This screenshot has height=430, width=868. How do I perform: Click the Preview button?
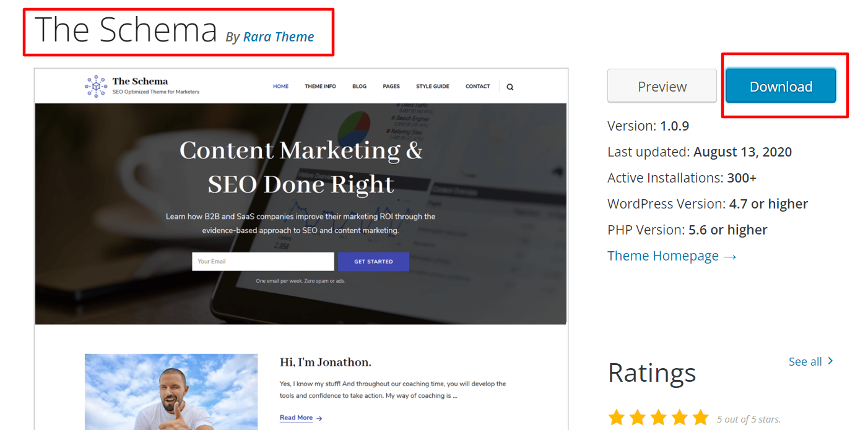click(662, 86)
